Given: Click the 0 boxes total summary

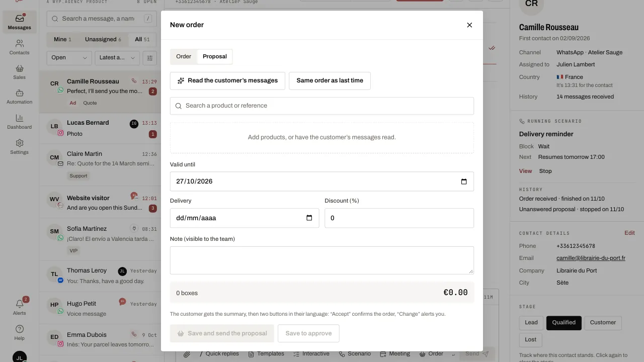Looking at the screenshot, I should (x=322, y=293).
